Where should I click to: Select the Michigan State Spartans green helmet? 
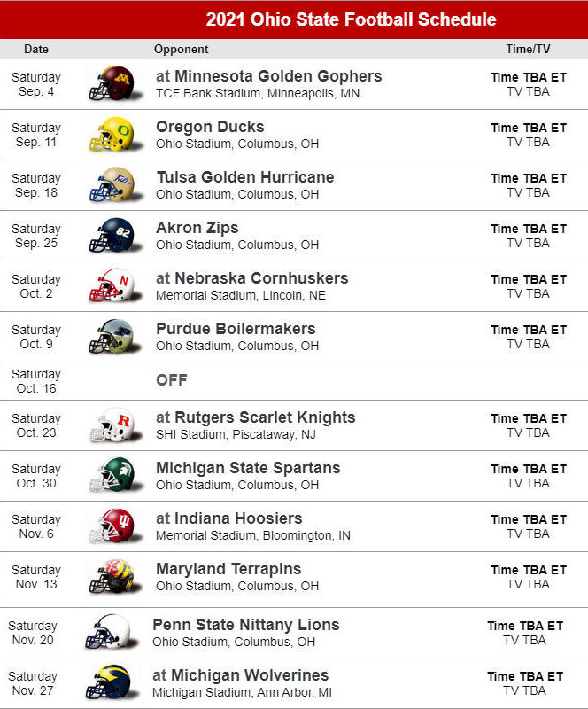(116, 476)
